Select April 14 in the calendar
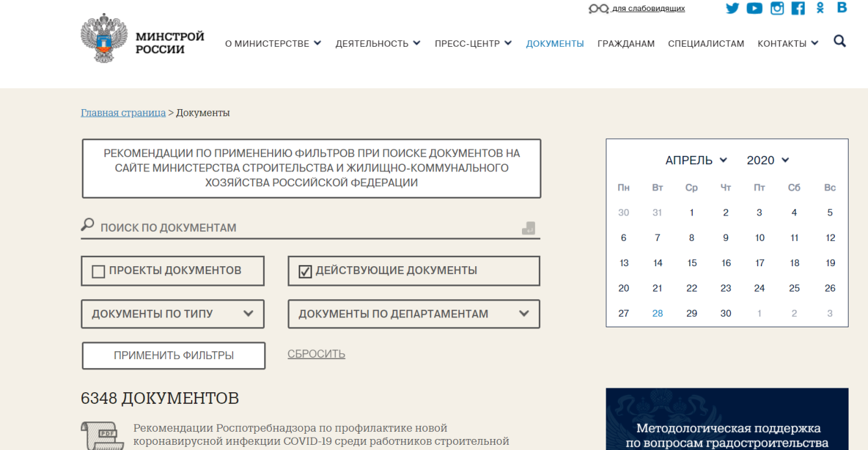 [x=658, y=263]
